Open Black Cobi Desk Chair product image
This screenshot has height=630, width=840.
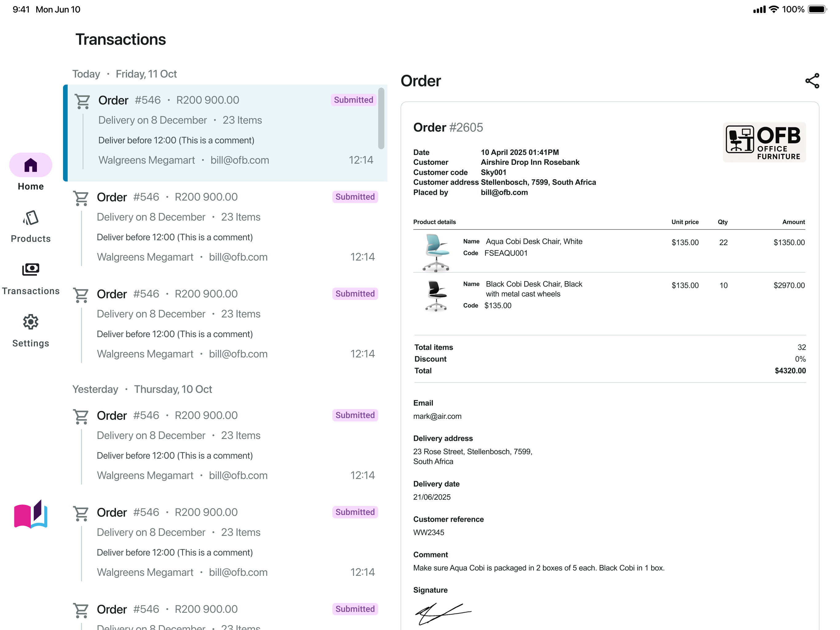[x=436, y=296]
